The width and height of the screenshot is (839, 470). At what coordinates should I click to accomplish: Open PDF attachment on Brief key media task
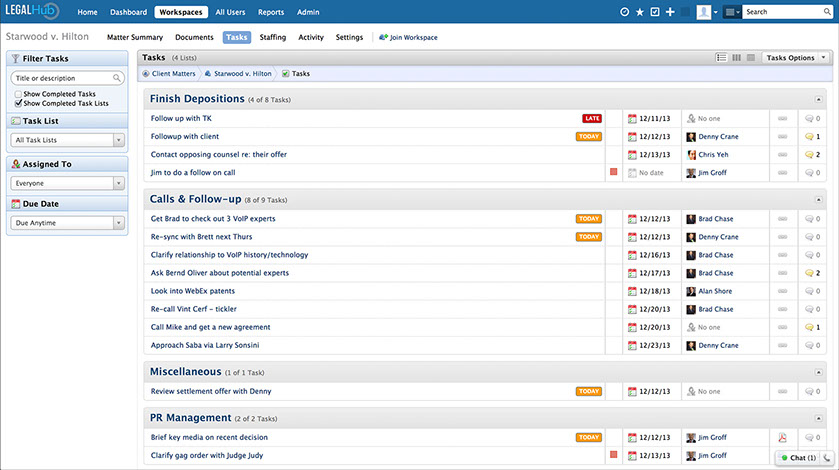783,437
